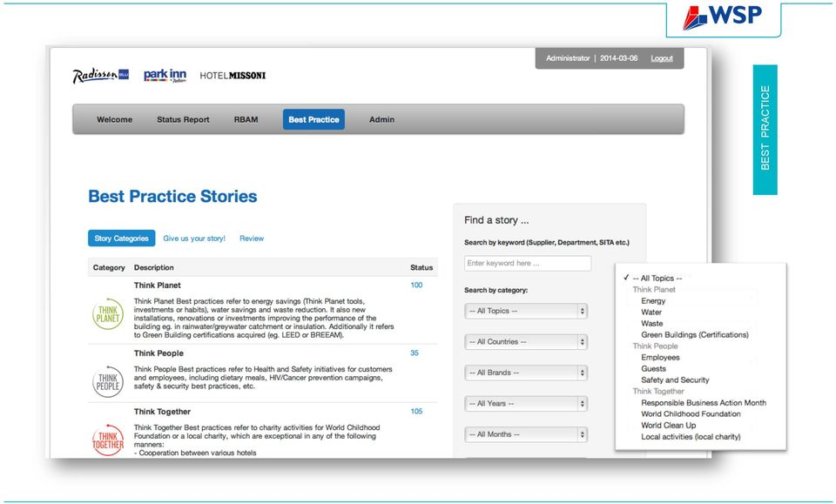Click the Radisson Blu logo
This screenshot has width=836, height=504.
click(101, 76)
